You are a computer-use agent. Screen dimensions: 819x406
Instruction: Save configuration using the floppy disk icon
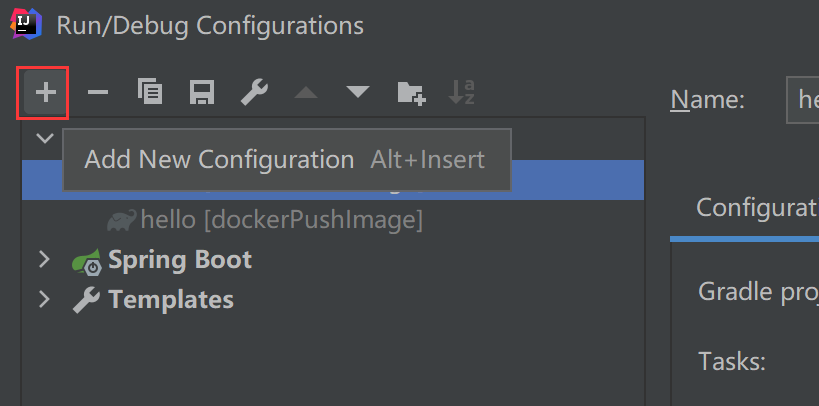[202, 93]
